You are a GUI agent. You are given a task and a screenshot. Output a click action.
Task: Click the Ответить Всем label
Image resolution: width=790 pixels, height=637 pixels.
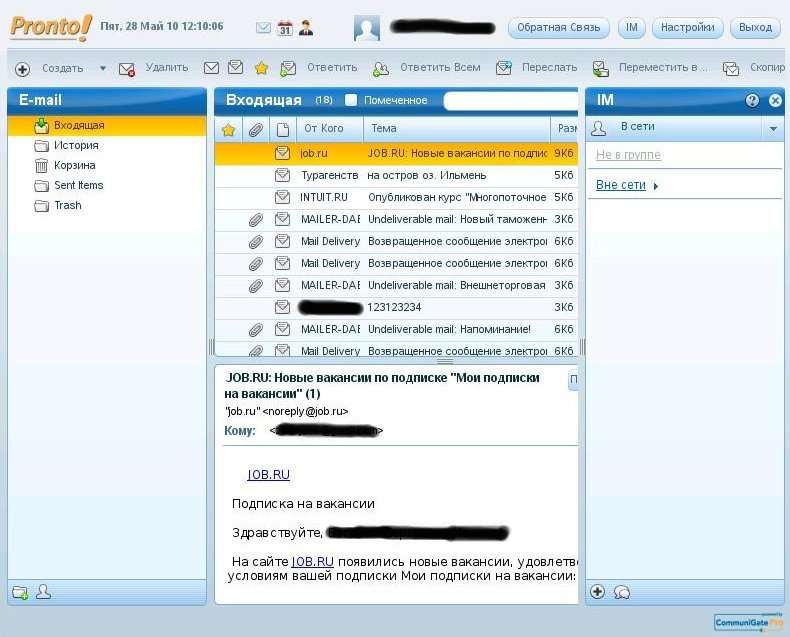(x=440, y=68)
